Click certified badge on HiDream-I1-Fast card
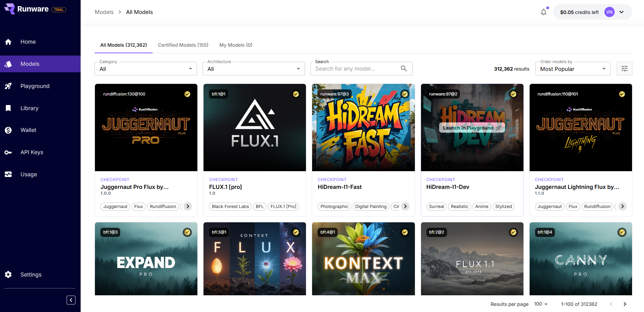 coord(405,94)
